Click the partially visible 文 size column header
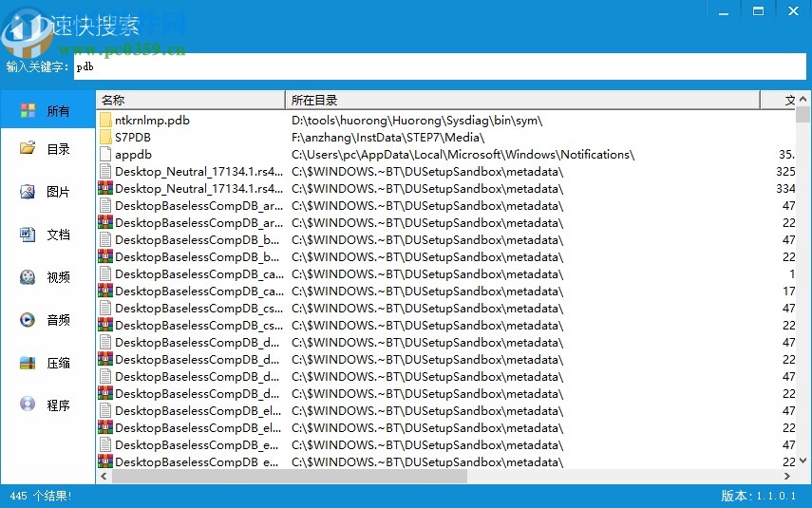This screenshot has height=508, width=812. [779, 100]
